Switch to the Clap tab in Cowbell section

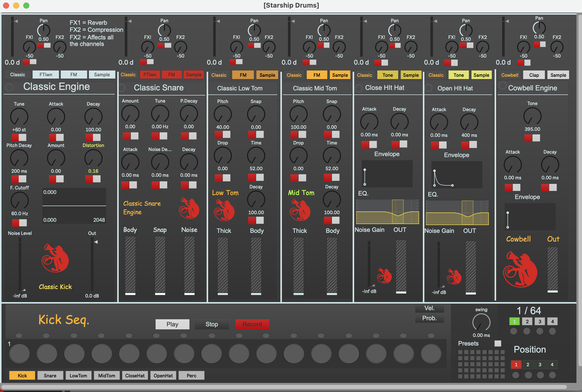pyautogui.click(x=534, y=75)
